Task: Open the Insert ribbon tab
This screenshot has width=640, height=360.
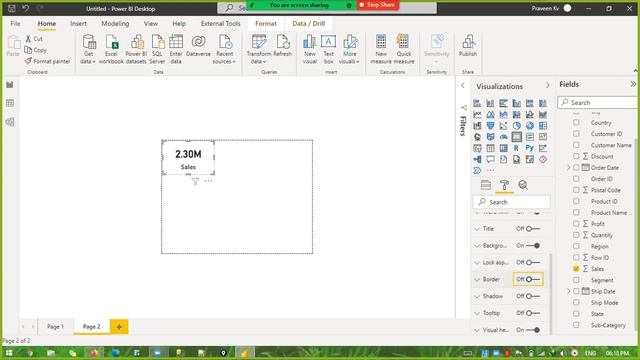Action: tap(78, 24)
